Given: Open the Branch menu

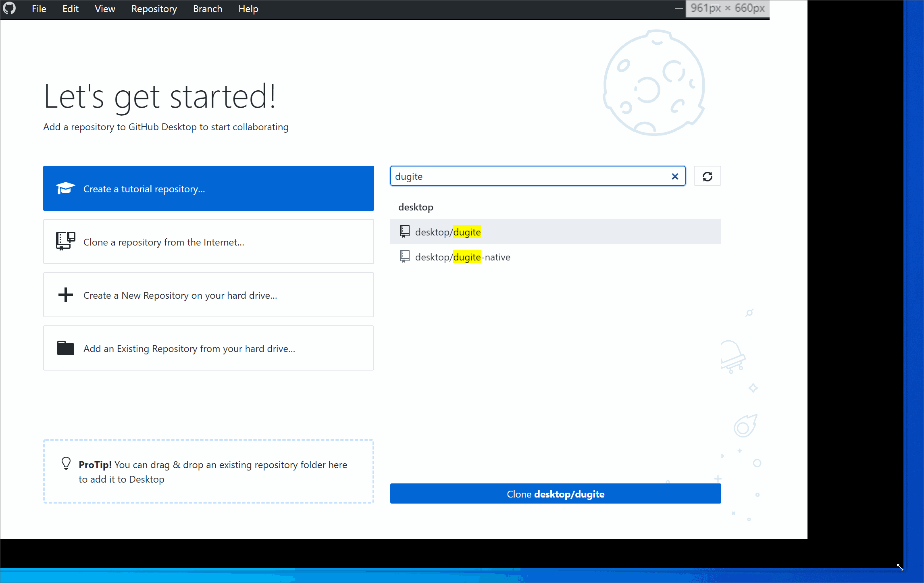Looking at the screenshot, I should coord(207,8).
